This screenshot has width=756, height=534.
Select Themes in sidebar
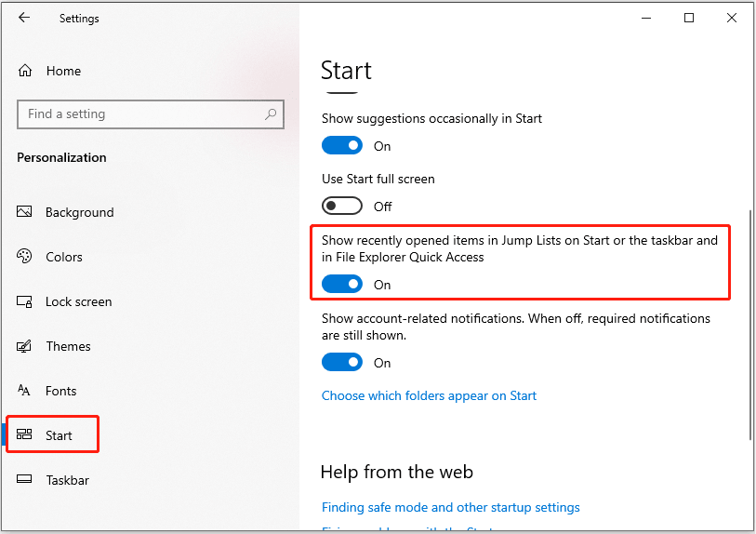[68, 346]
